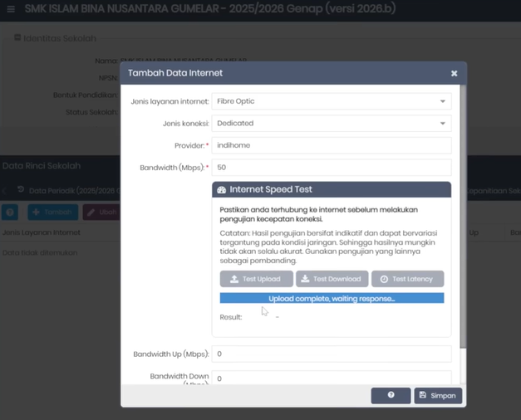Viewport: 521px width, 420px height.
Task: Click the upload progress bar
Action: click(332, 298)
